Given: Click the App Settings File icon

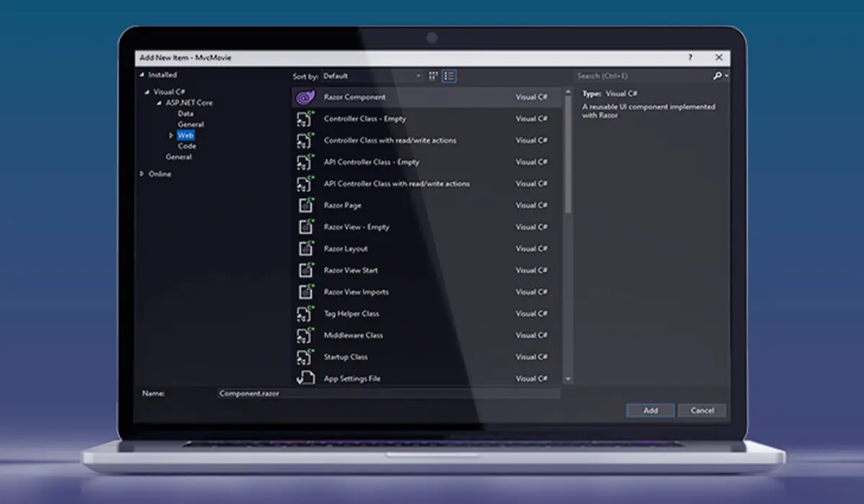Looking at the screenshot, I should 306,378.
